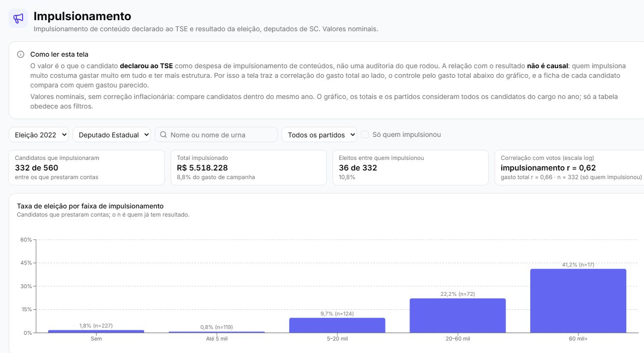Screen dimensions: 644x353
Task: Enable the "Só quem impulsionou" checkbox
Action: (x=365, y=134)
